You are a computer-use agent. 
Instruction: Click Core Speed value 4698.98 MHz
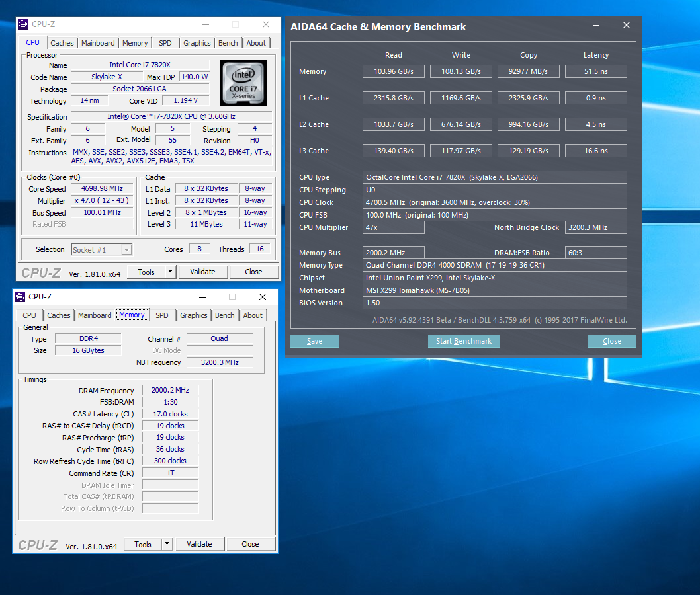tap(103, 188)
